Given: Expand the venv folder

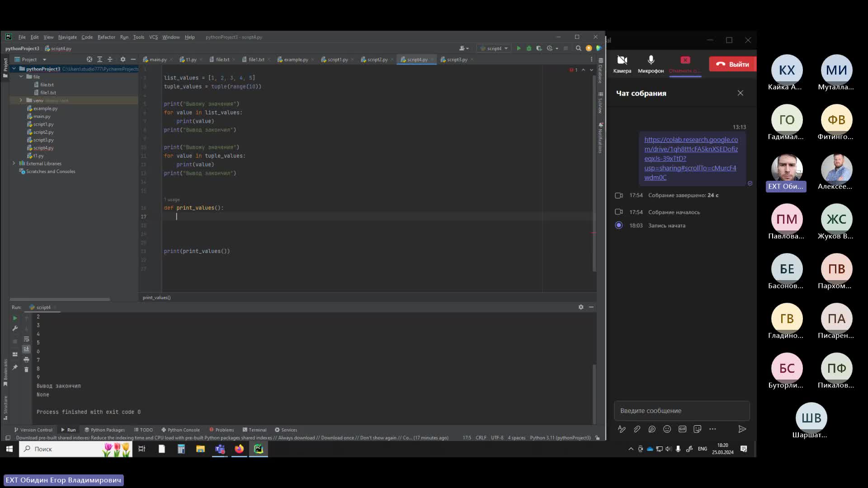Looking at the screenshot, I should click(x=21, y=100).
